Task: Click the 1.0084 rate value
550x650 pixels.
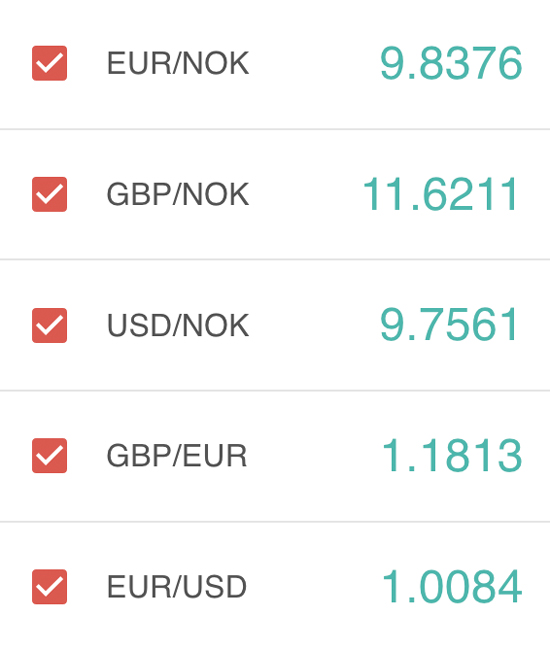Action: pos(452,587)
